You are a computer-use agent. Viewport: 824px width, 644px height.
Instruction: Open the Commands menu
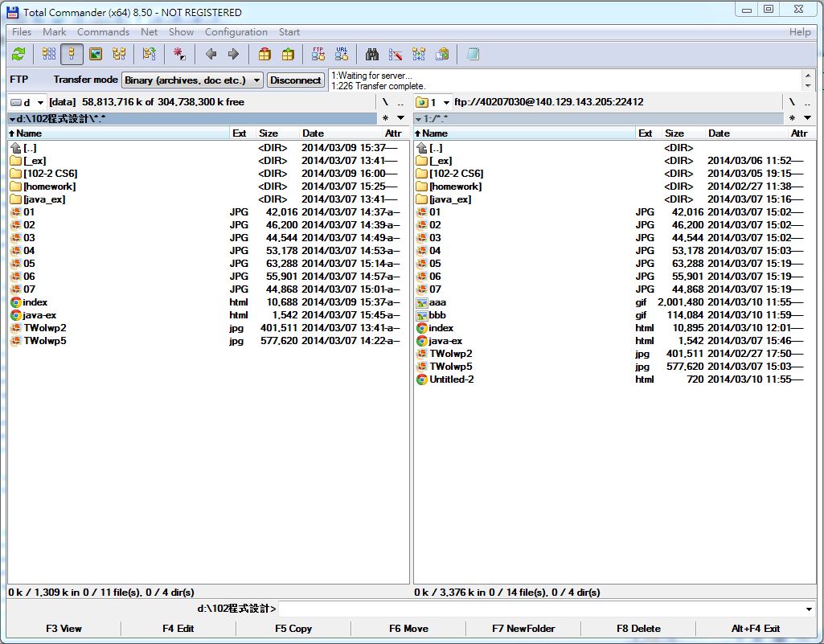coord(103,32)
